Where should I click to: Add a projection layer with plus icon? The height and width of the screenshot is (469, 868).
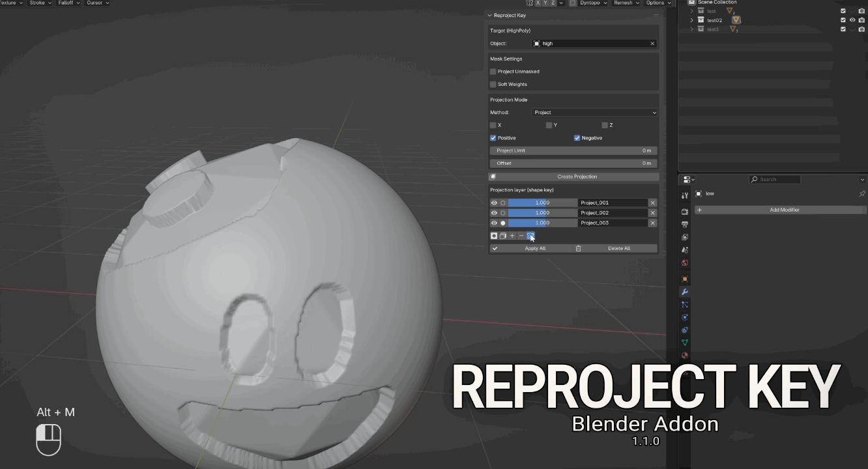tap(512, 236)
